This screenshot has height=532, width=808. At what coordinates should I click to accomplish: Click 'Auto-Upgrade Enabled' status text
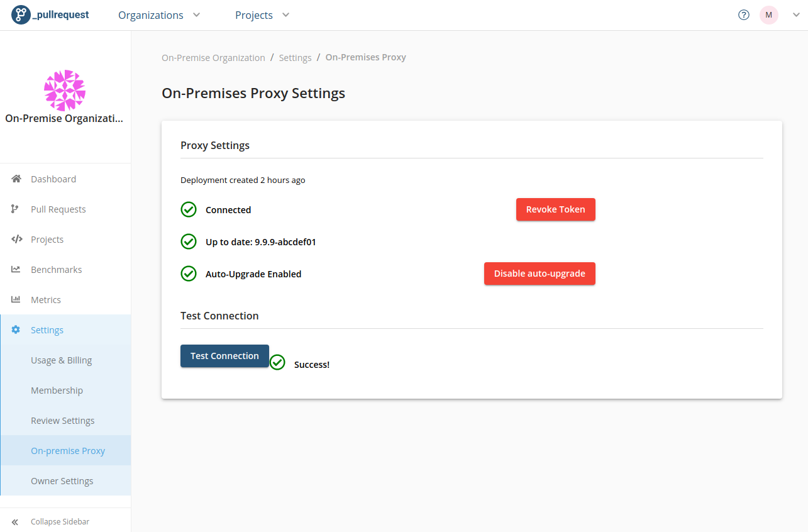pos(253,274)
